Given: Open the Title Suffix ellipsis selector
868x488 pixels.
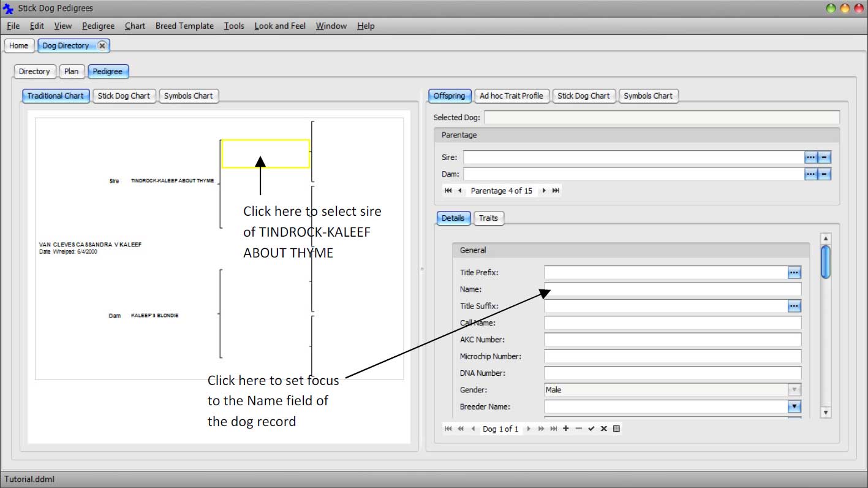Looking at the screenshot, I should 794,306.
